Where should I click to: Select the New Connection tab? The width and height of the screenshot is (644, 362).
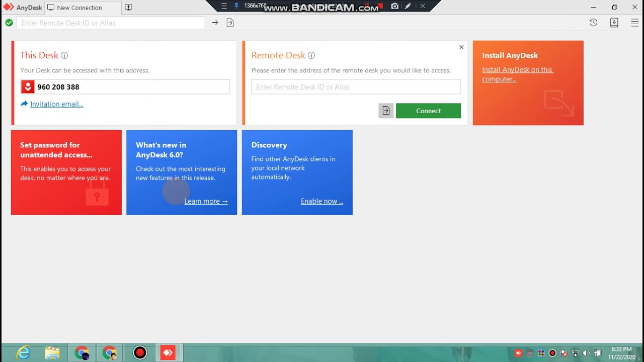point(83,8)
